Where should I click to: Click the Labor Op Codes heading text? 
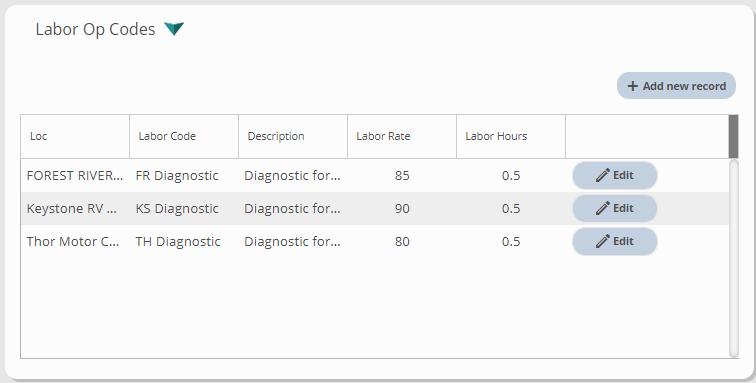point(95,29)
